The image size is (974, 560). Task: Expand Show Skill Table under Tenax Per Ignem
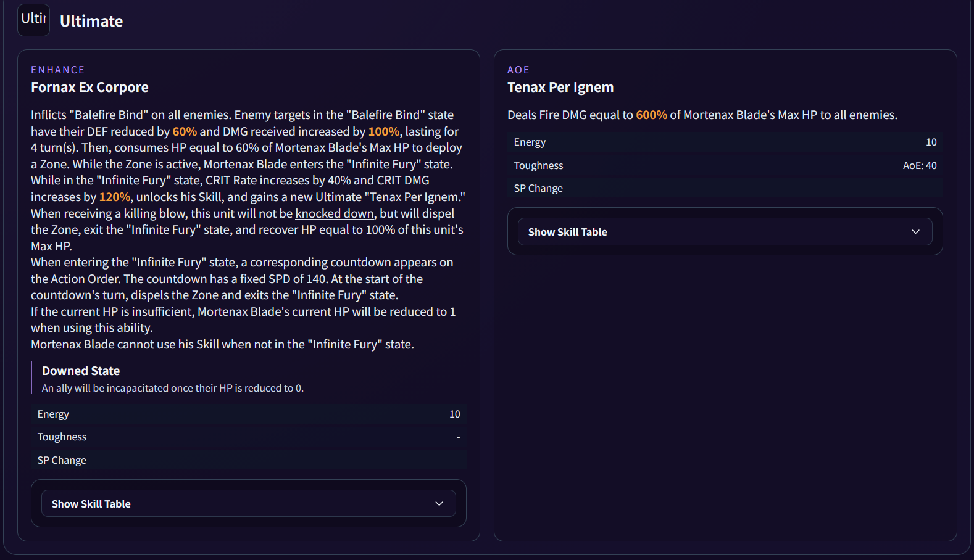[x=725, y=231]
